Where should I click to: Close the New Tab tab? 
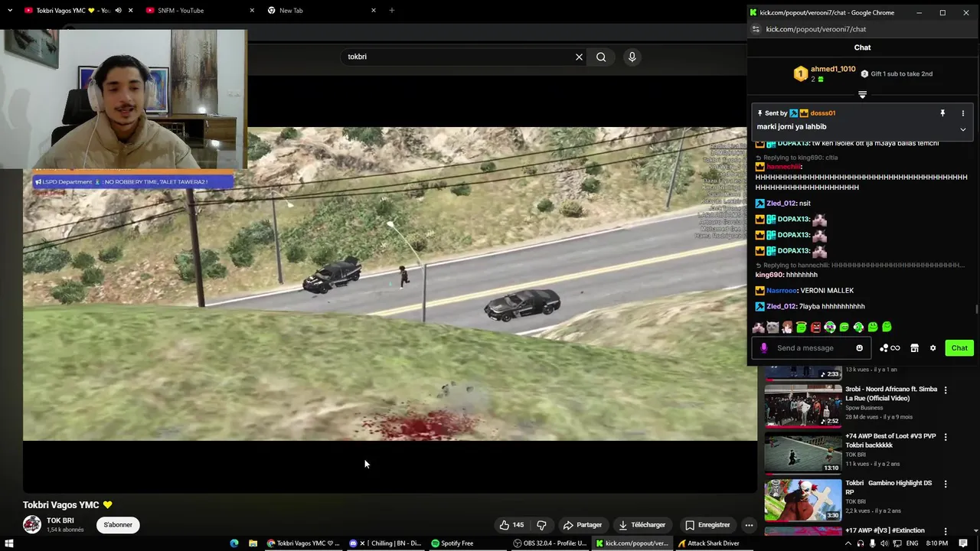click(x=374, y=11)
